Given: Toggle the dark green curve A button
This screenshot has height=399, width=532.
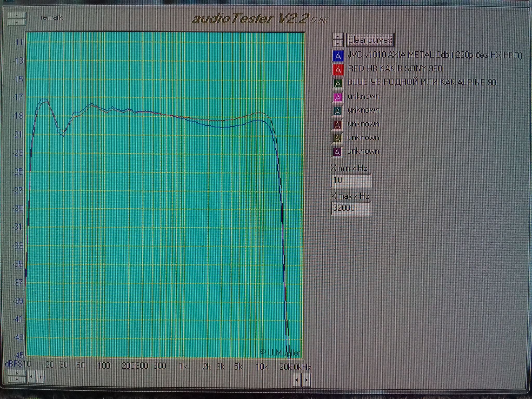Looking at the screenshot, I should [x=338, y=83].
